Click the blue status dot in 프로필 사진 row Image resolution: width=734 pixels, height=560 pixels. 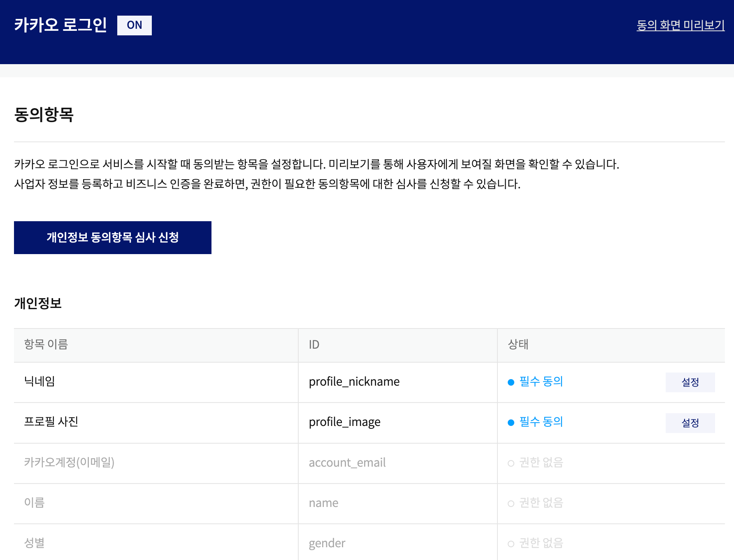[x=511, y=423]
